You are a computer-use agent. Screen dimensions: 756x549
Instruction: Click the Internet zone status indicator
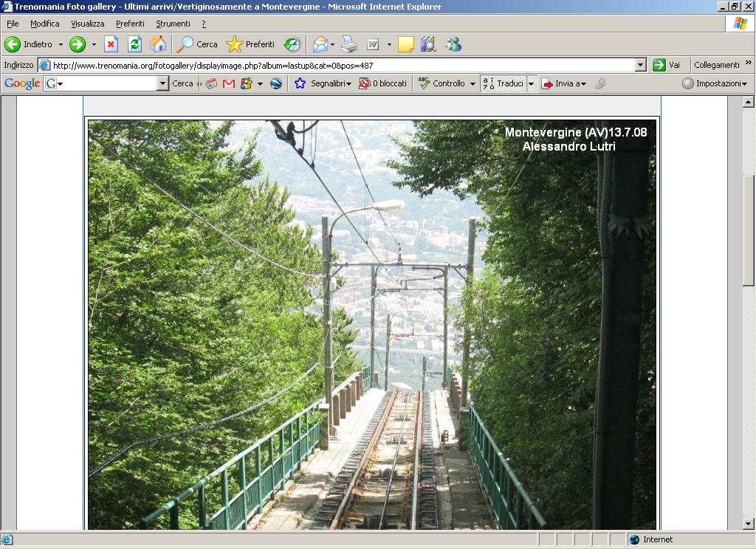651,540
